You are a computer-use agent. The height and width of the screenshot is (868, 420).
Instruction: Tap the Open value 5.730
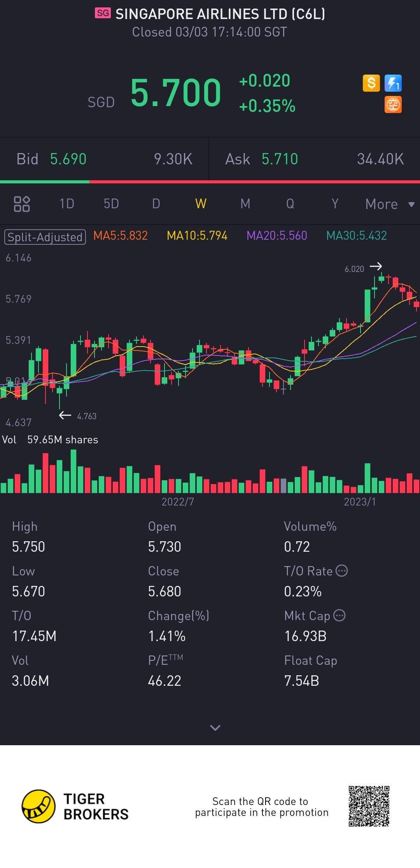pos(164,547)
